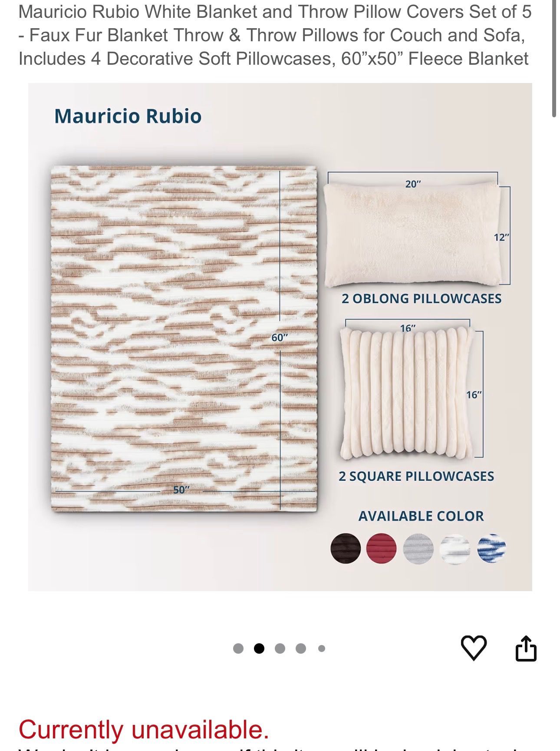Go to third image carousel dot
The width and height of the screenshot is (560, 751).
[x=280, y=648]
